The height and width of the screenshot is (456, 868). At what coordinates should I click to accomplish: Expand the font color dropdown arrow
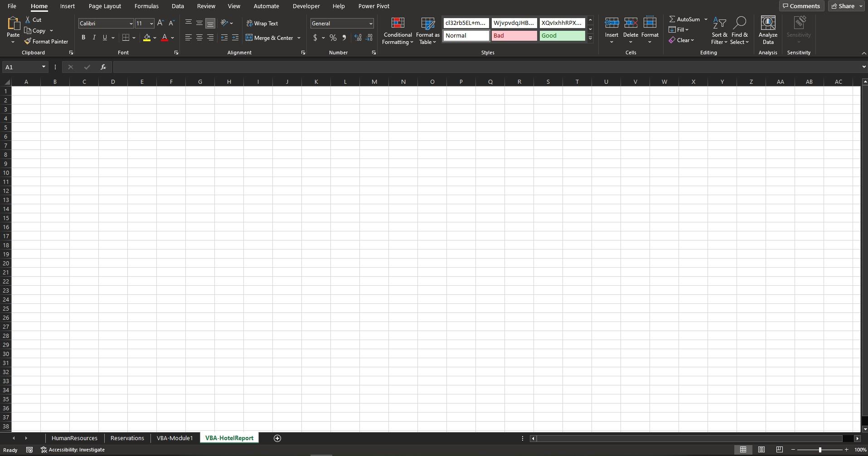tap(173, 38)
